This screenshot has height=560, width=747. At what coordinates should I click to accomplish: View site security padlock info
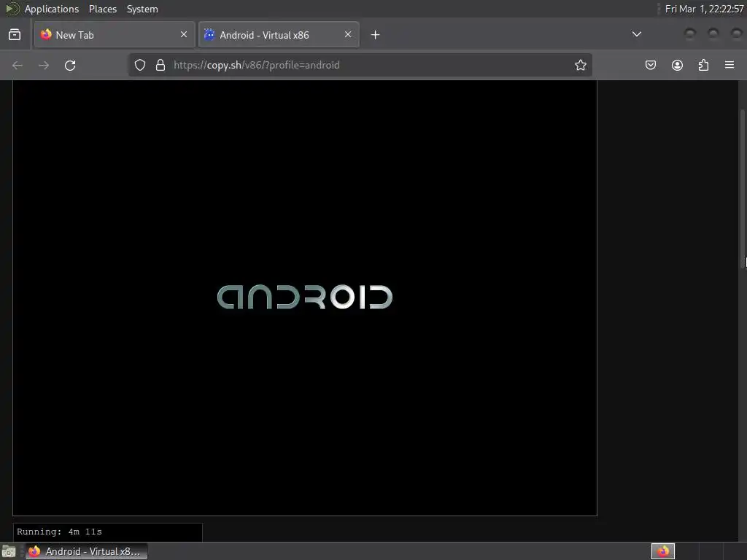click(x=160, y=65)
